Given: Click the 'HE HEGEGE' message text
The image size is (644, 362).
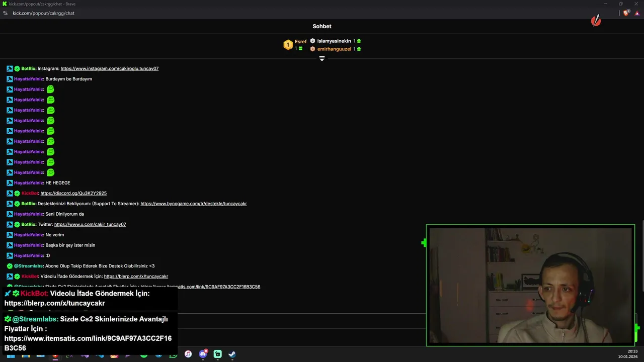Looking at the screenshot, I should coord(58,183).
